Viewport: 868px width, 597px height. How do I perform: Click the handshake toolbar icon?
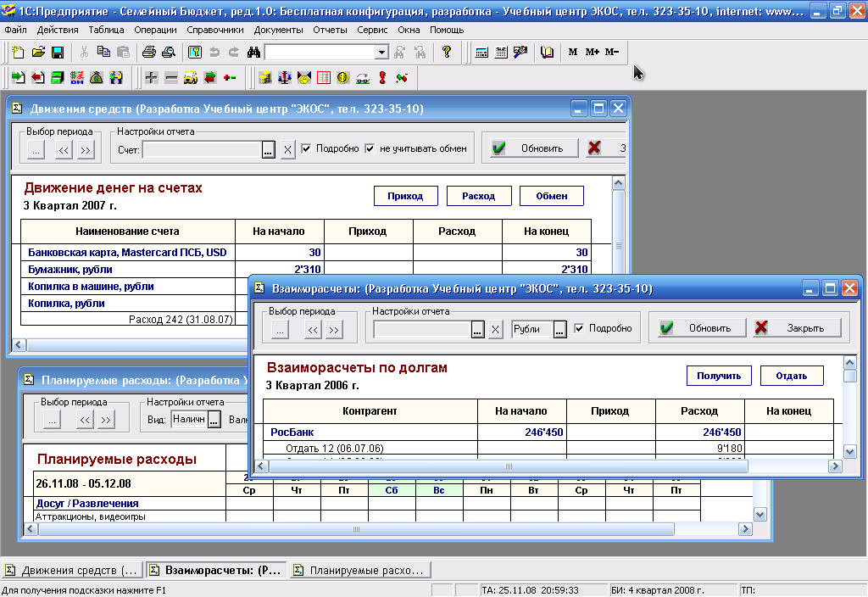(304, 77)
